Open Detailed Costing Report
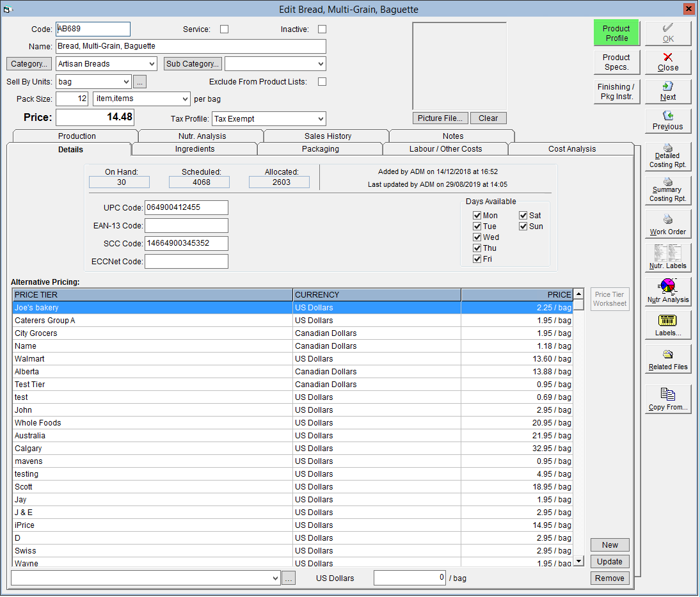The height and width of the screenshot is (597, 700). pyautogui.click(x=668, y=156)
